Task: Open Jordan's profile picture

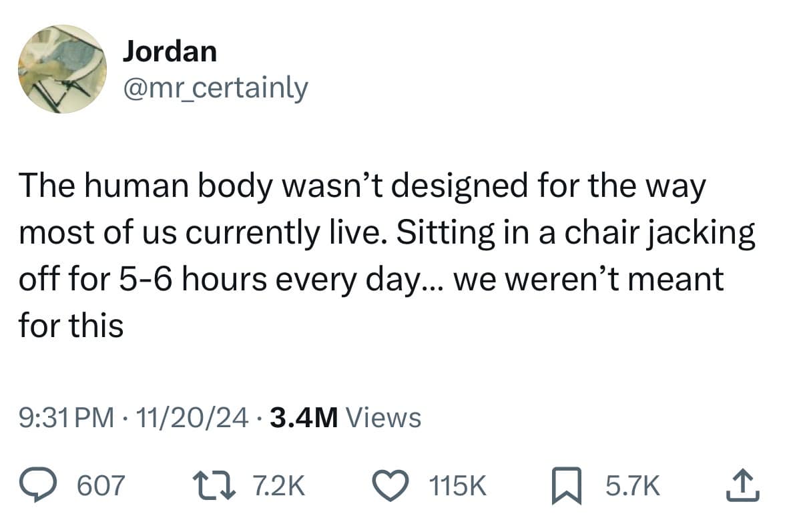Action: pos(61,69)
